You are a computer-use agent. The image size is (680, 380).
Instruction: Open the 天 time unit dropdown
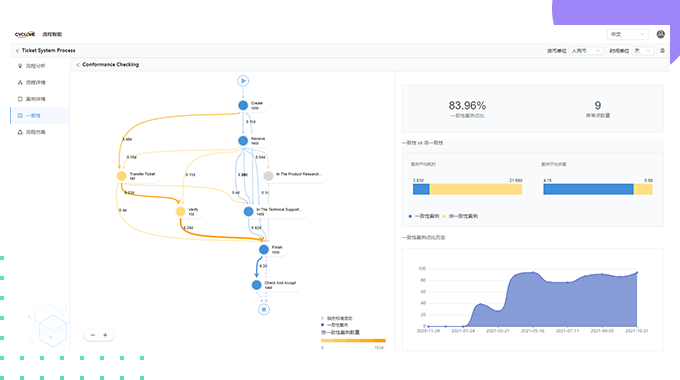click(643, 51)
